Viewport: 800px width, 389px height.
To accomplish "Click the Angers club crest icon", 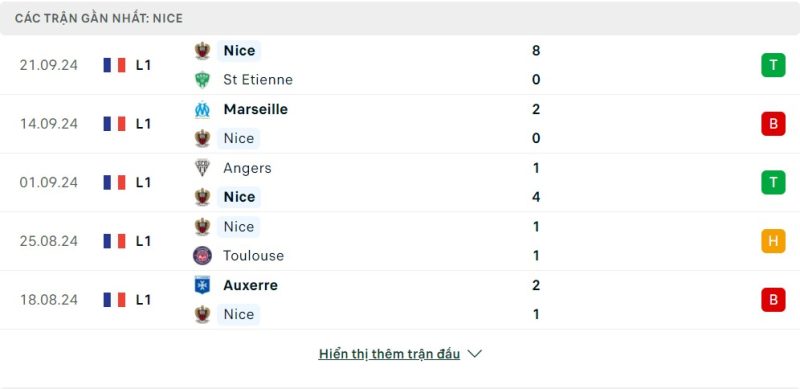I will [x=203, y=168].
